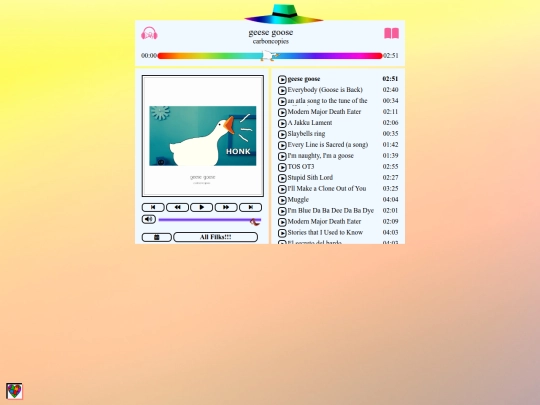The width and height of the screenshot is (540, 405).
Task: Play icon beside Stupid Sith Lord
Action: pyautogui.click(x=282, y=178)
